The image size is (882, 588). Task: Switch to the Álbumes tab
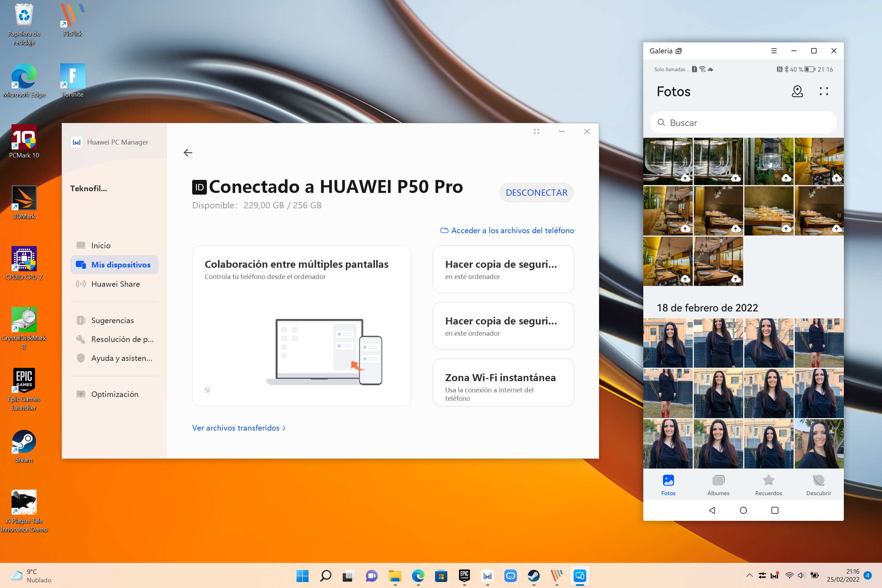[x=718, y=485]
